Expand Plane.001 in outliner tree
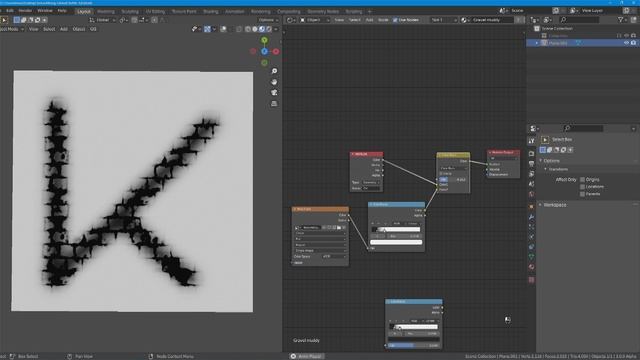 (x=537, y=43)
